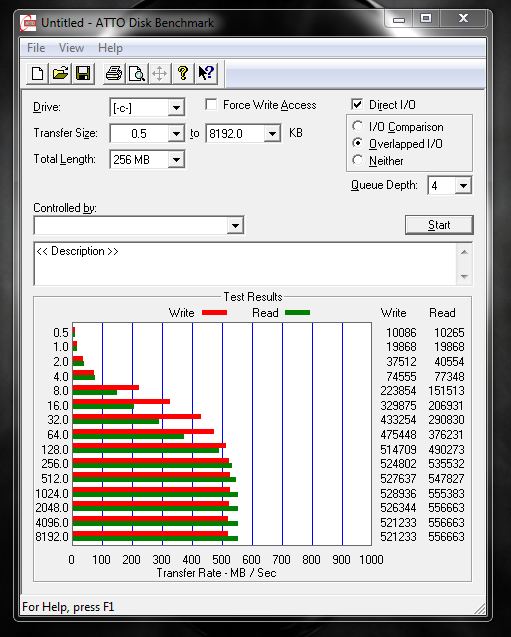Print the benchmark results icon
The width and height of the screenshot is (511, 637).
114,74
